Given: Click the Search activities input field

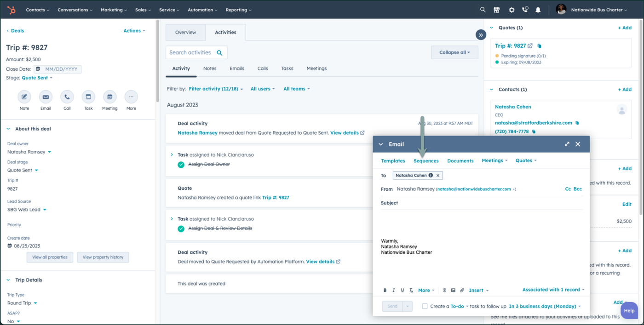Looking at the screenshot, I should pos(190,52).
